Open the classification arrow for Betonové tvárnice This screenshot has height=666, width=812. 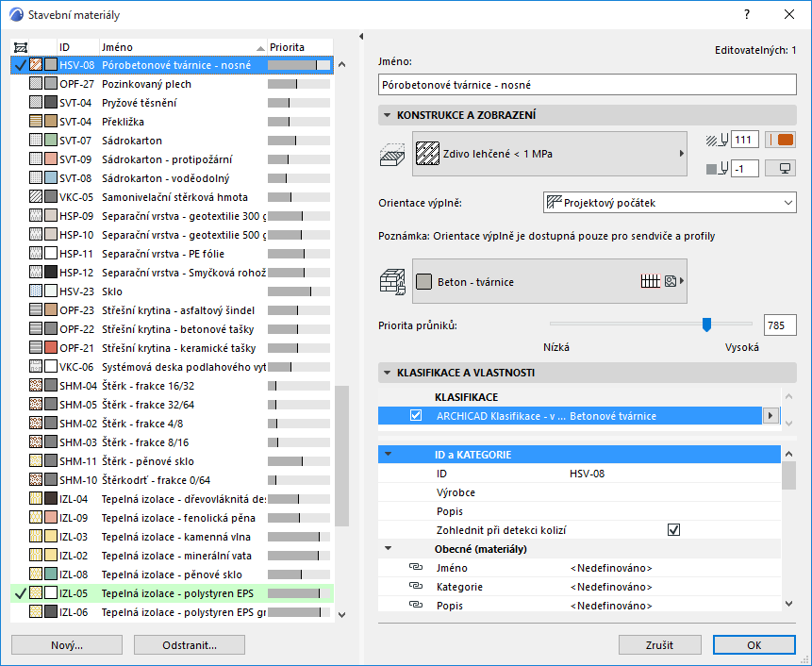click(771, 415)
